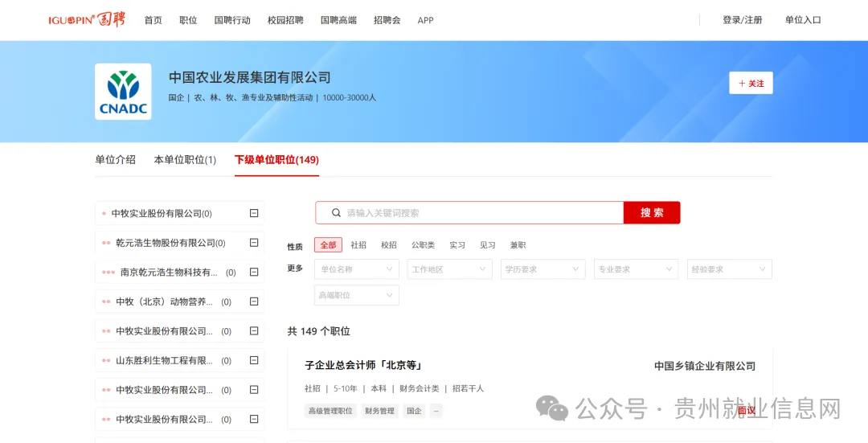Open the 职位 nav item
The height and width of the screenshot is (443, 868).
(x=188, y=20)
